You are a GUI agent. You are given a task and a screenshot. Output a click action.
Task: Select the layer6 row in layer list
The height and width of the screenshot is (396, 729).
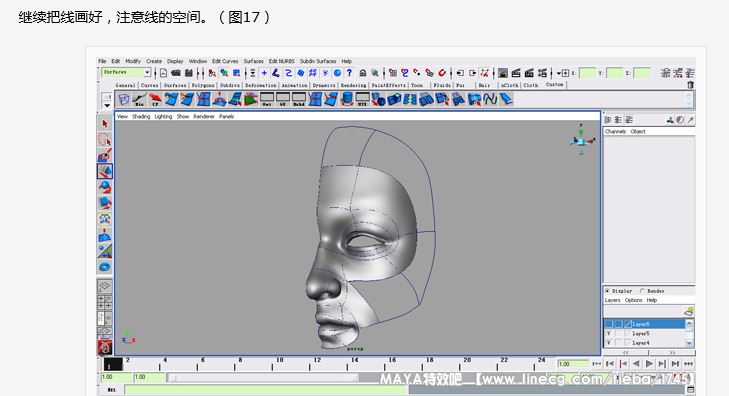(x=644, y=324)
